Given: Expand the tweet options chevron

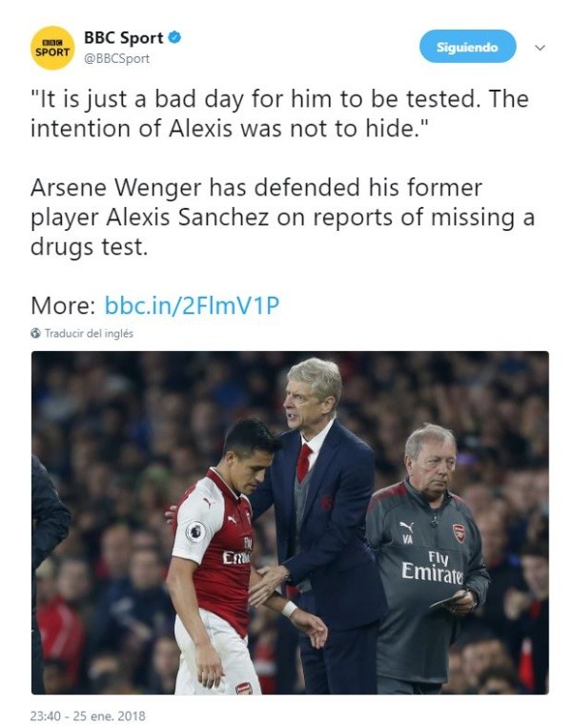Looking at the screenshot, I should pyautogui.click(x=540, y=48).
